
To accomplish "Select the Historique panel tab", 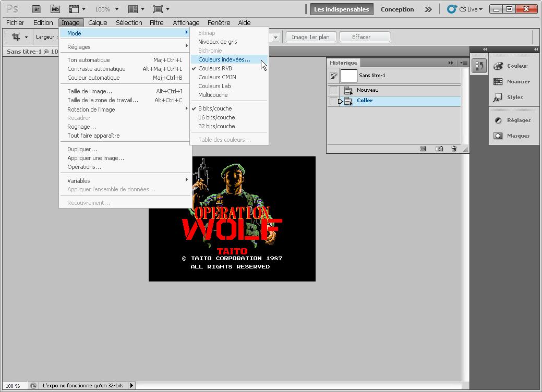I will [x=343, y=63].
